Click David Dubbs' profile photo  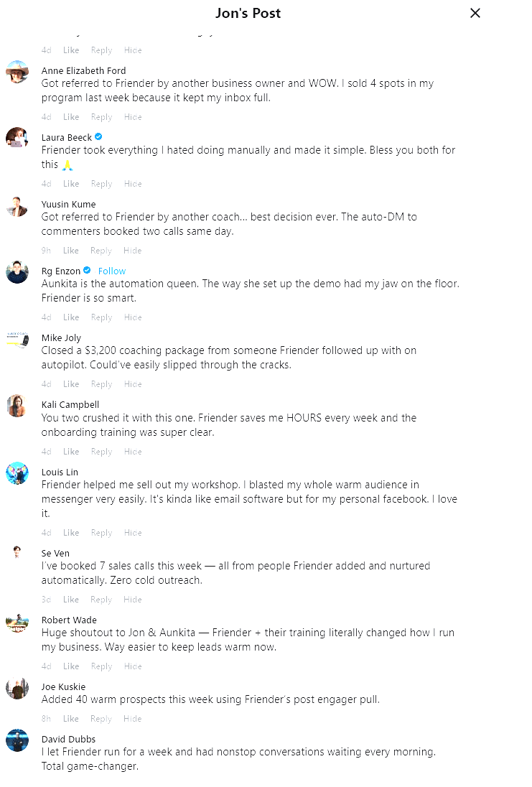click(x=17, y=740)
